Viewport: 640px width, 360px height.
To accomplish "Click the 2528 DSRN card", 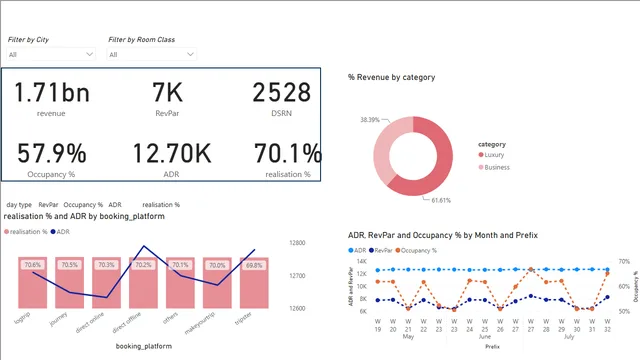I will point(282,98).
